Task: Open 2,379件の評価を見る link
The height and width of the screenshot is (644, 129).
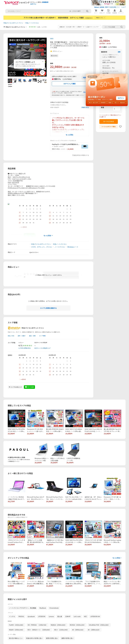Action: pyautogui.click(x=25, y=348)
